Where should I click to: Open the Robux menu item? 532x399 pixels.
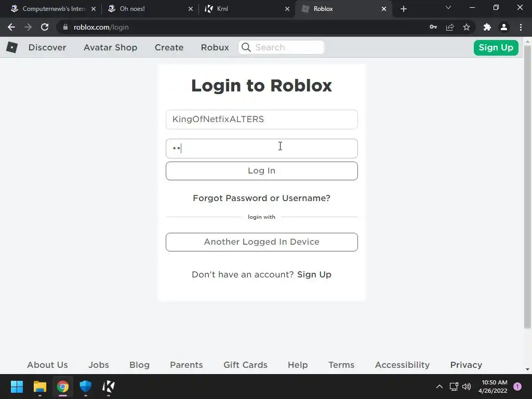(215, 47)
